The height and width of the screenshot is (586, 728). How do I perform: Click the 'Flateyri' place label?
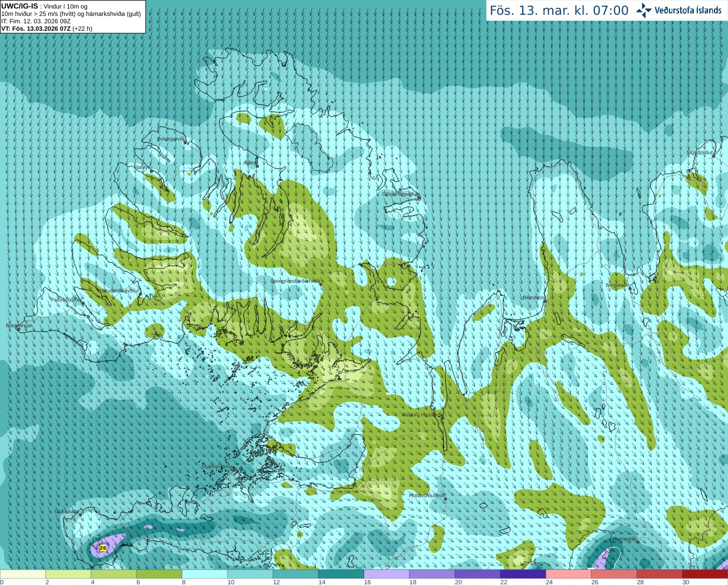tap(142, 167)
